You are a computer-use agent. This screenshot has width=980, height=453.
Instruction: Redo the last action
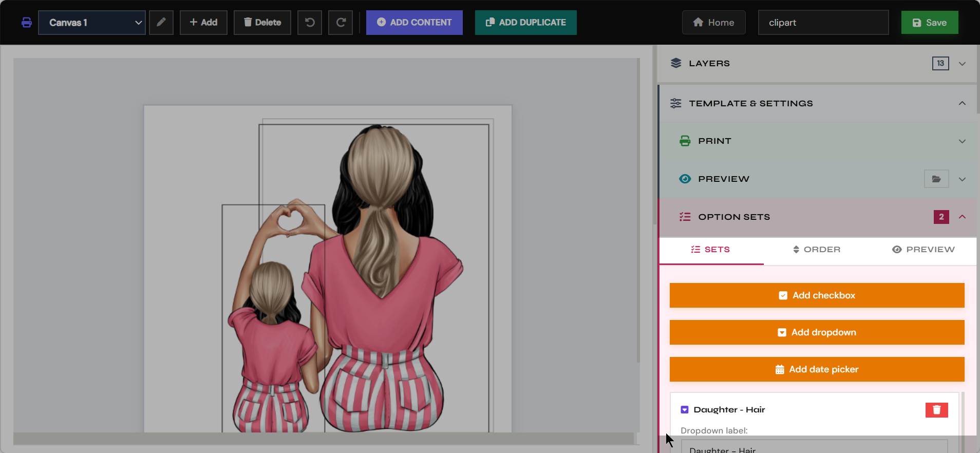pos(341,23)
